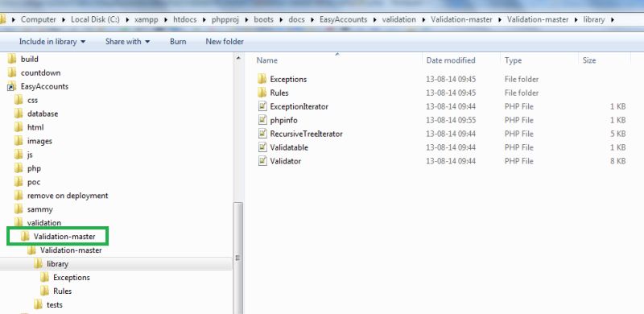Select the RecursiveTreeIterator PHP file icon

pyautogui.click(x=262, y=134)
